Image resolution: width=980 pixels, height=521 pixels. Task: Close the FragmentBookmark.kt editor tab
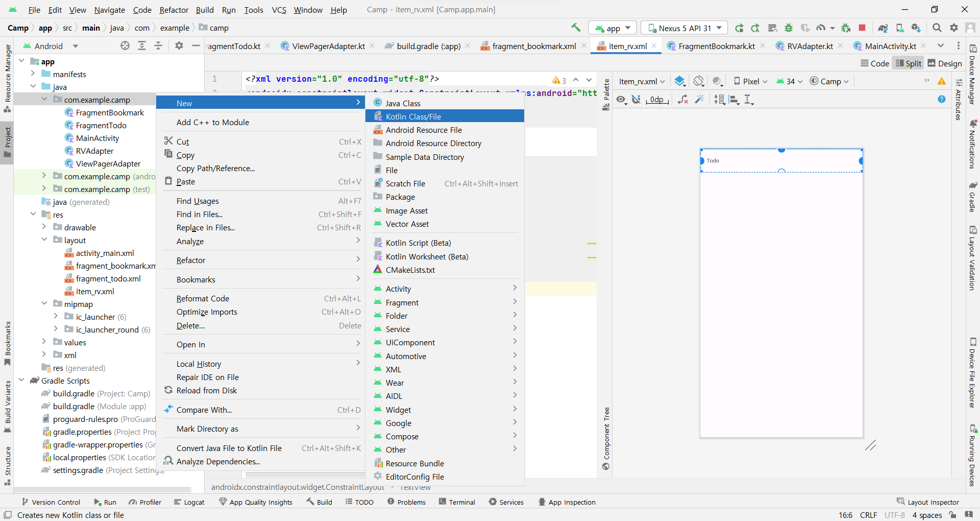762,46
